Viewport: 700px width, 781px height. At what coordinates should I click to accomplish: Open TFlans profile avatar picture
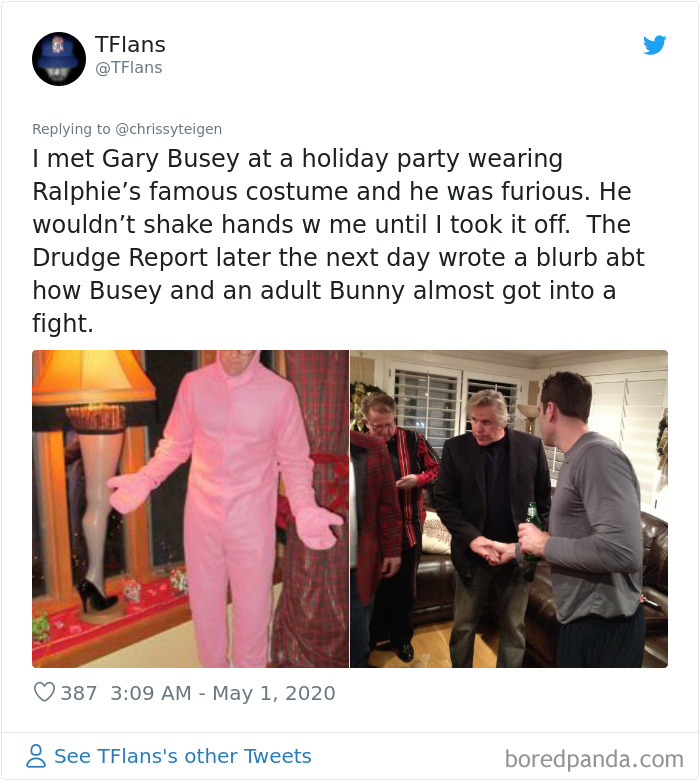(59, 59)
